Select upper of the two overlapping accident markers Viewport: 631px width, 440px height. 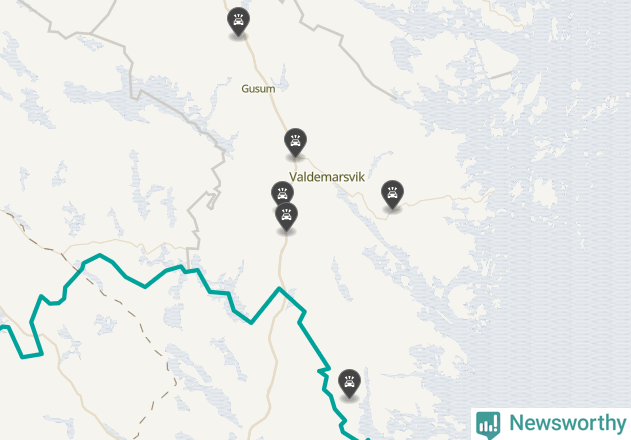pos(282,192)
